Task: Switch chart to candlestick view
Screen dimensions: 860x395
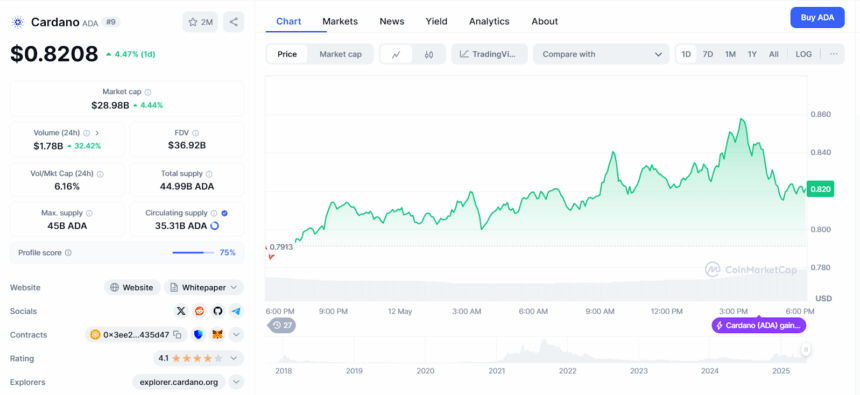Action: point(429,54)
